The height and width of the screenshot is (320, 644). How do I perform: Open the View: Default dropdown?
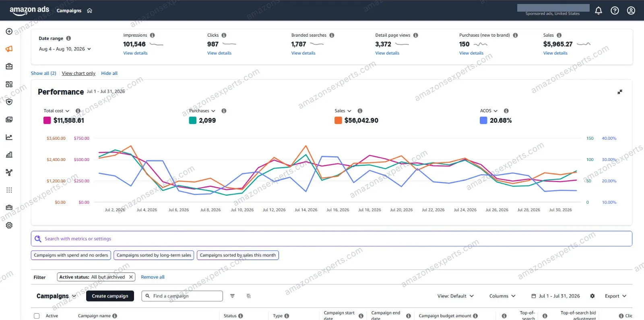(456, 296)
